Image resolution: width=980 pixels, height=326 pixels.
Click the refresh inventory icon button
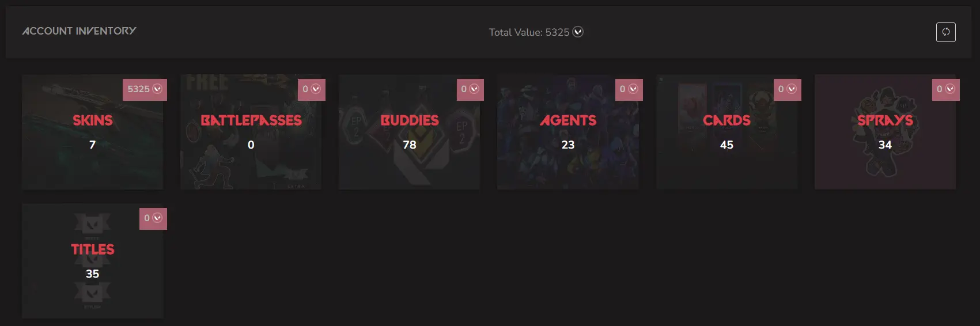(945, 32)
